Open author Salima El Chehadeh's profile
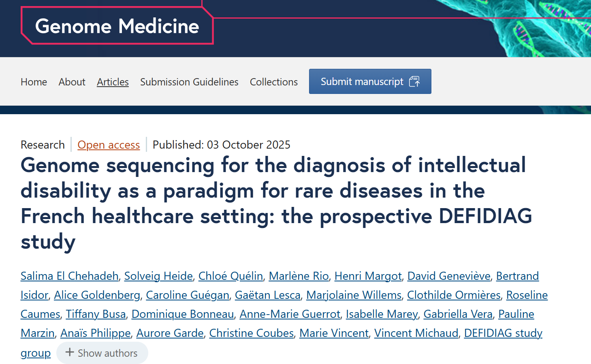This screenshot has height=364, width=591. pos(69,276)
